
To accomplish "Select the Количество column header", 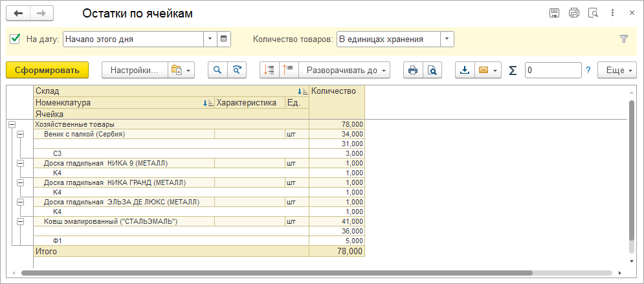I will point(337,103).
